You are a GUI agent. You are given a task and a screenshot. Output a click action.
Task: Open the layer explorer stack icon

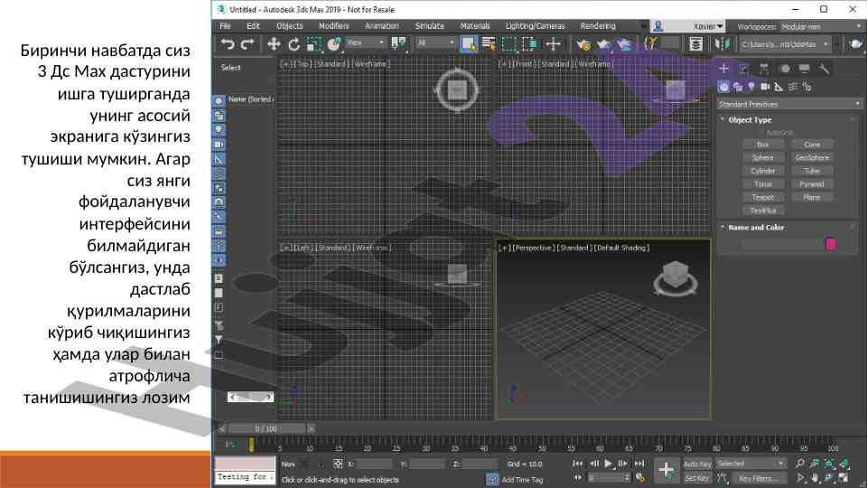coord(695,43)
